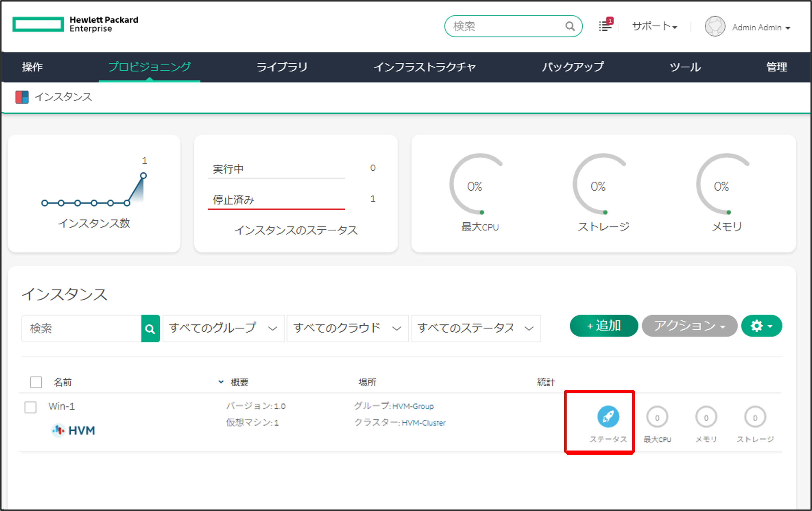The image size is (812, 511).
Task: Click the メモリ stat circle for Win-1
Action: click(x=706, y=417)
